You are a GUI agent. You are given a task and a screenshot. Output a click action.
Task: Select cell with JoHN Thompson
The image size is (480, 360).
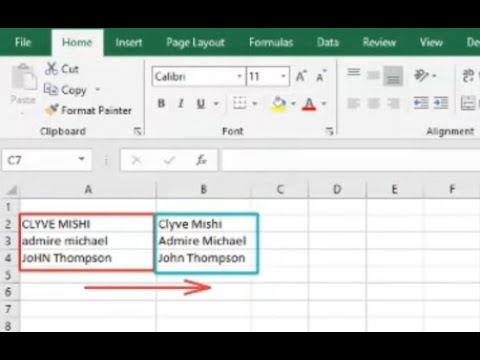click(88, 258)
